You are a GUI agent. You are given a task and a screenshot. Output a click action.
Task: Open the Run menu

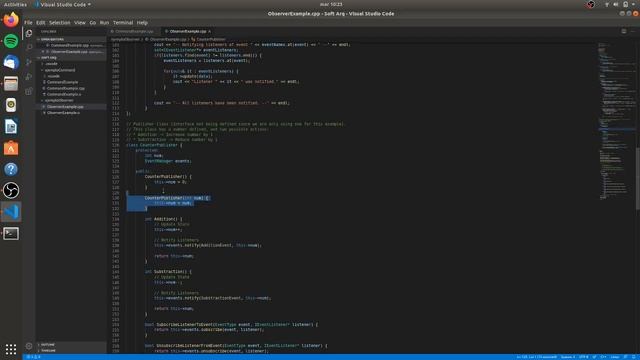pos(104,23)
